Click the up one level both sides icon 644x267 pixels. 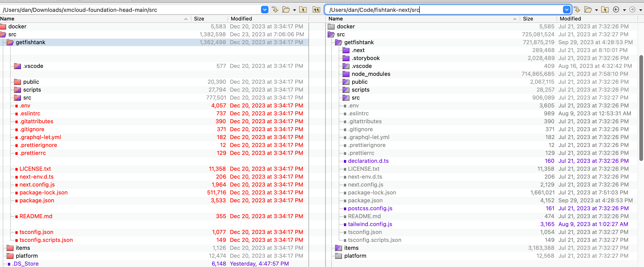[x=316, y=10]
